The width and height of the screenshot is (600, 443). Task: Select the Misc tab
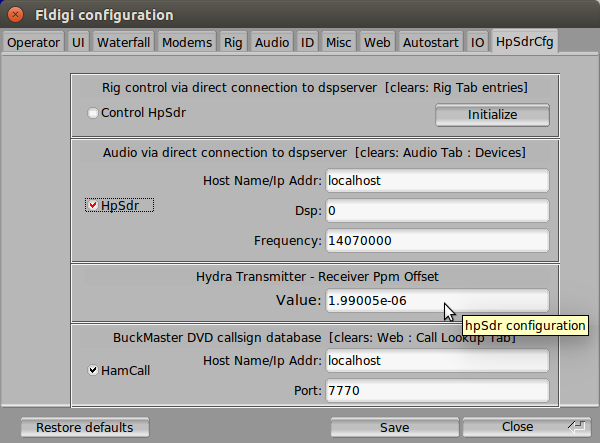pyautogui.click(x=340, y=42)
